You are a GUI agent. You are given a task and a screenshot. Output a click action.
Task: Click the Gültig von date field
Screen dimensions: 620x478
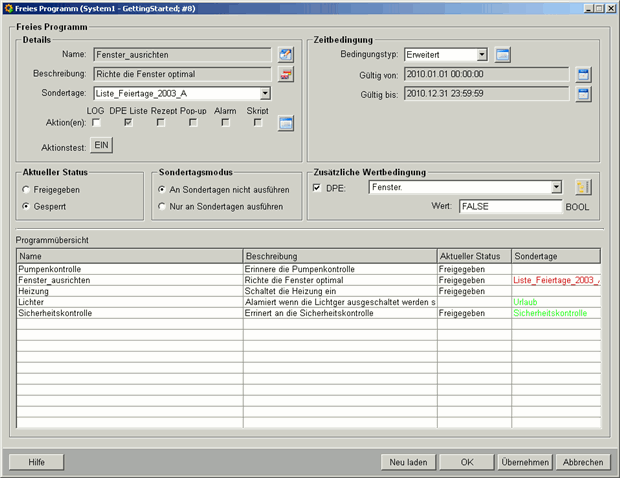click(x=486, y=74)
